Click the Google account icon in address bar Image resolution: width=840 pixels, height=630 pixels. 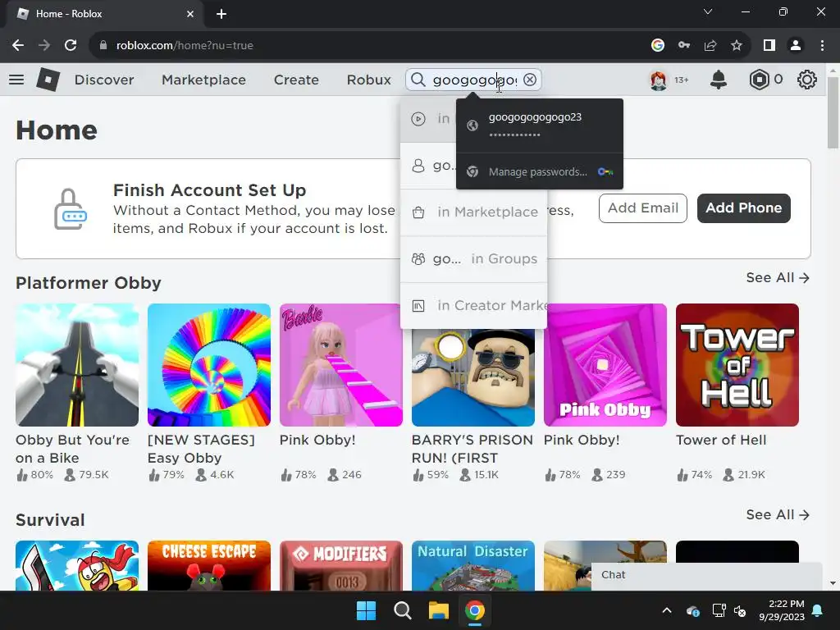[658, 46]
